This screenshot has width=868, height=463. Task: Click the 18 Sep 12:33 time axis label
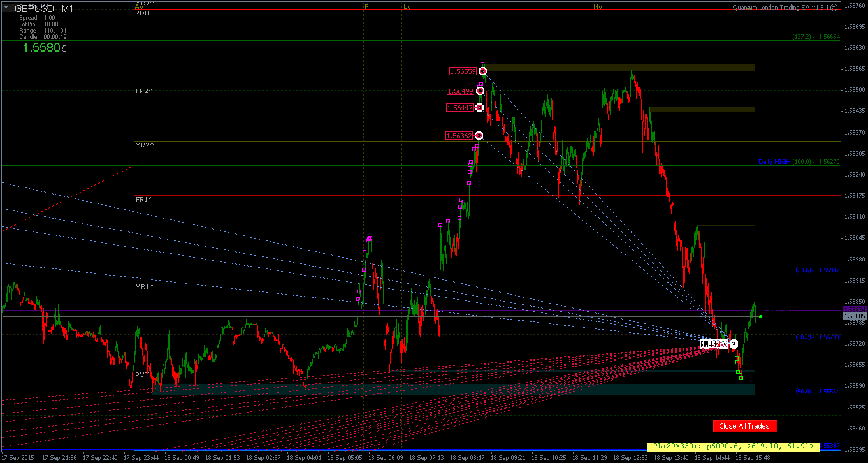tap(630, 458)
